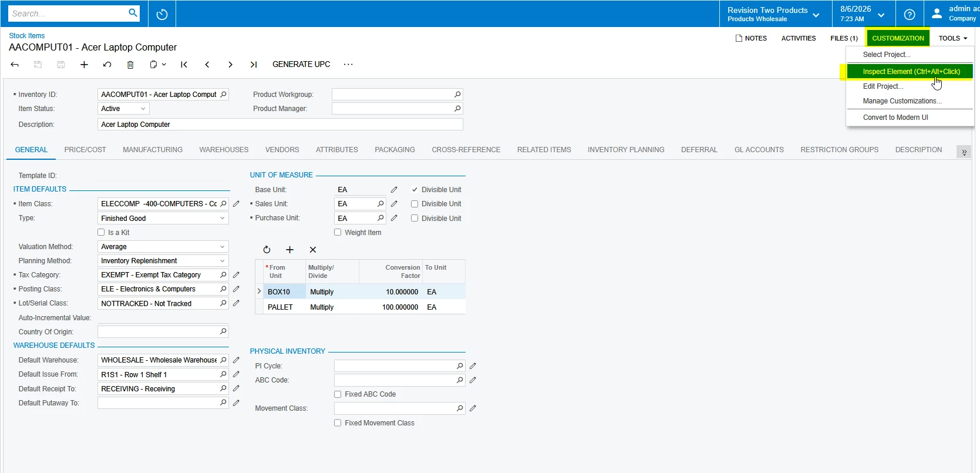Delete the selected conversion grid row
Screen dimensions: 980x473
pyautogui.click(x=313, y=250)
